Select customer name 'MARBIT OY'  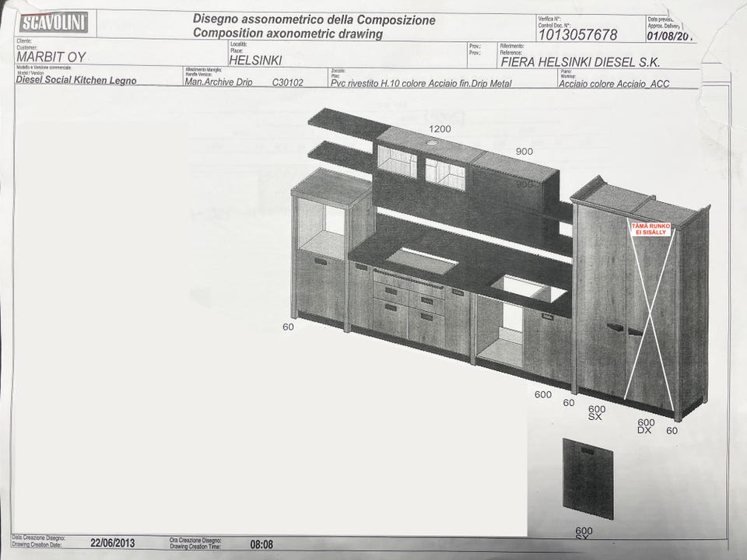tap(51, 57)
